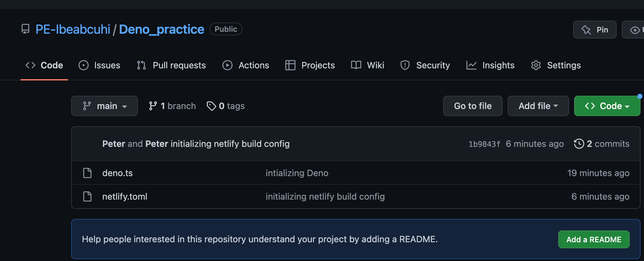
Task: Expand the Add file dropdown
Action: (x=538, y=106)
